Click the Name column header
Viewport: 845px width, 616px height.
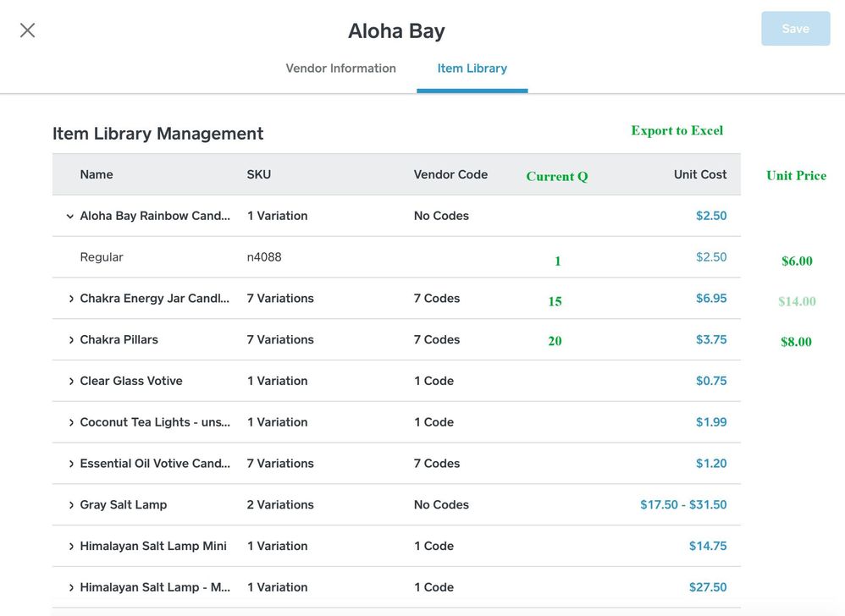[x=97, y=174]
